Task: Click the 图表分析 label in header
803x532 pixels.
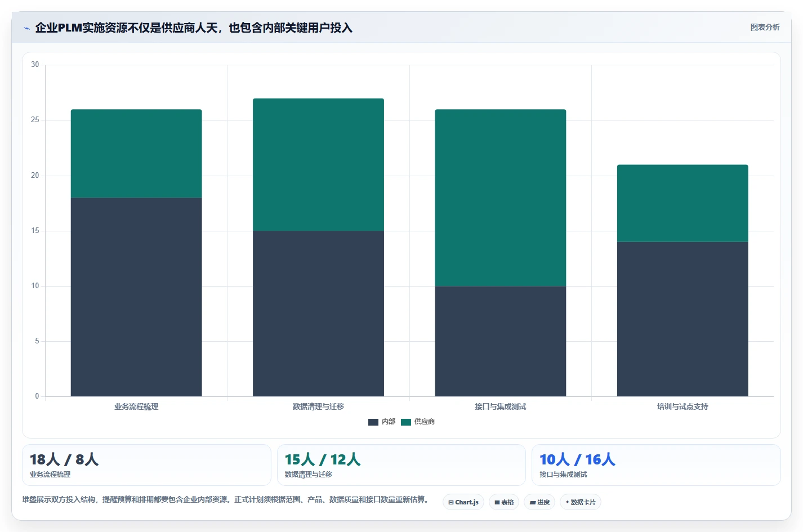Action: pos(765,27)
